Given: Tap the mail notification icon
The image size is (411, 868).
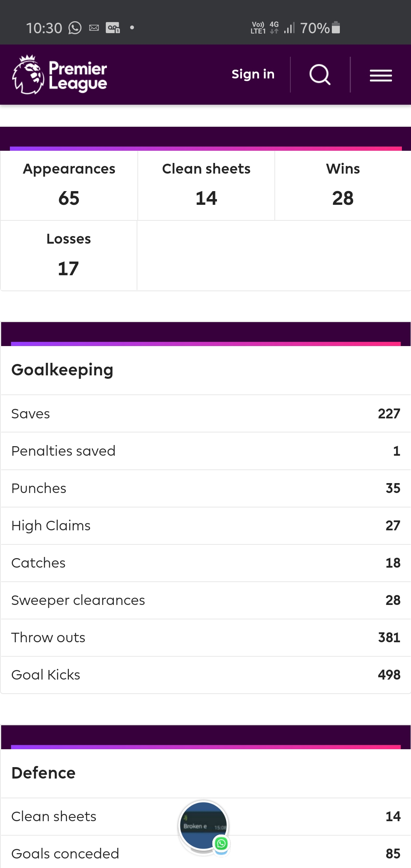Looking at the screenshot, I should point(94,28).
